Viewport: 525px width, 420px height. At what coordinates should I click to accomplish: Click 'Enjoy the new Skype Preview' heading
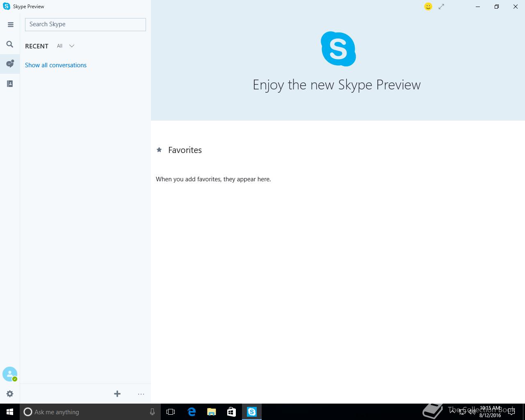coord(337,85)
